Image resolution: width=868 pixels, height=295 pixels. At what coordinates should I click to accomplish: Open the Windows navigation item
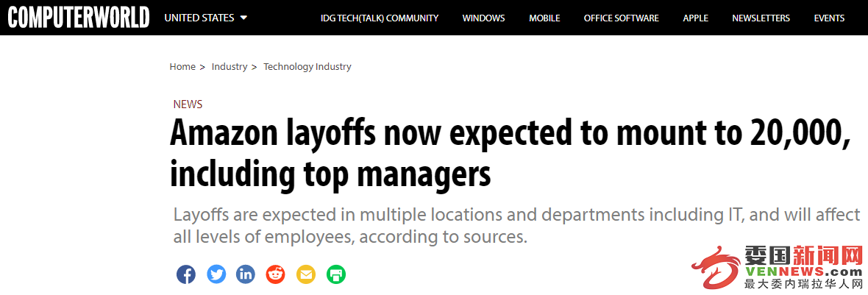tap(484, 18)
